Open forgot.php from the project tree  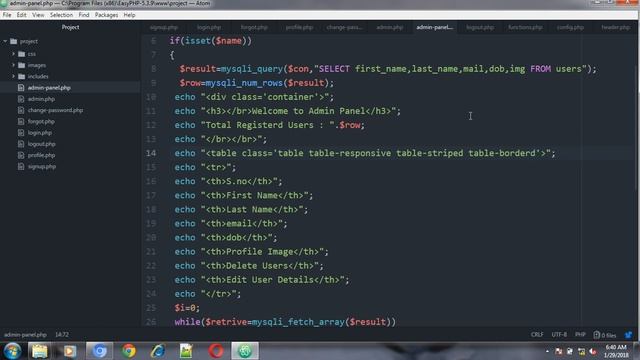coord(41,121)
